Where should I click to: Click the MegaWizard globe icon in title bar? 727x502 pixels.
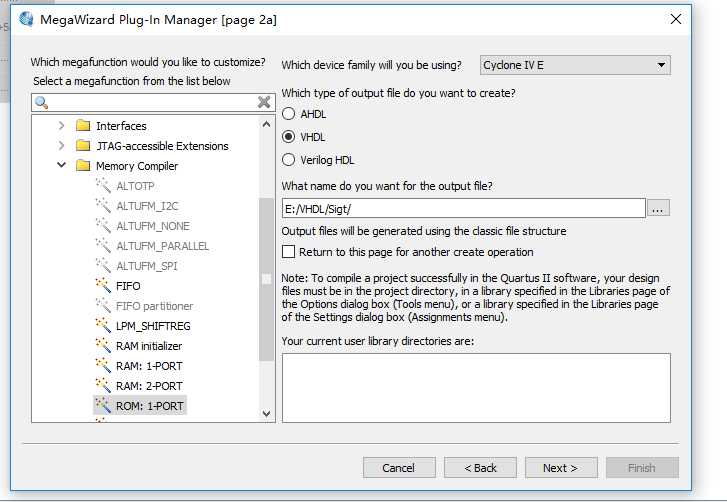[x=26, y=19]
